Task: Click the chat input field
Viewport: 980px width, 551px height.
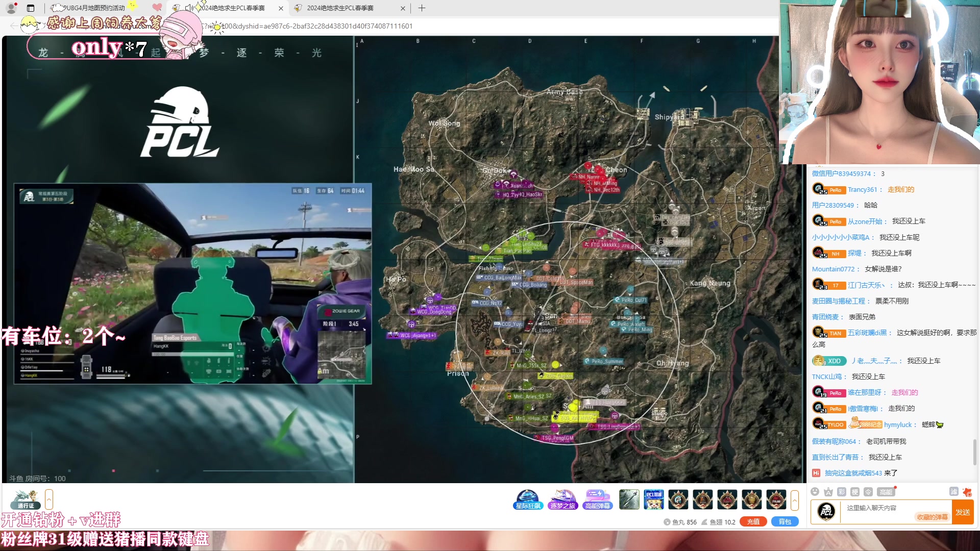Action: pos(878,508)
